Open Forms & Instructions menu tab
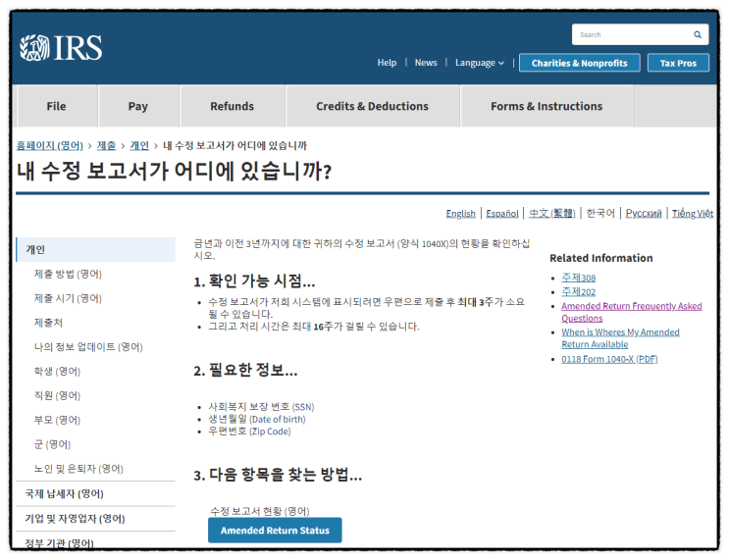The width and height of the screenshot is (729, 560). (547, 107)
